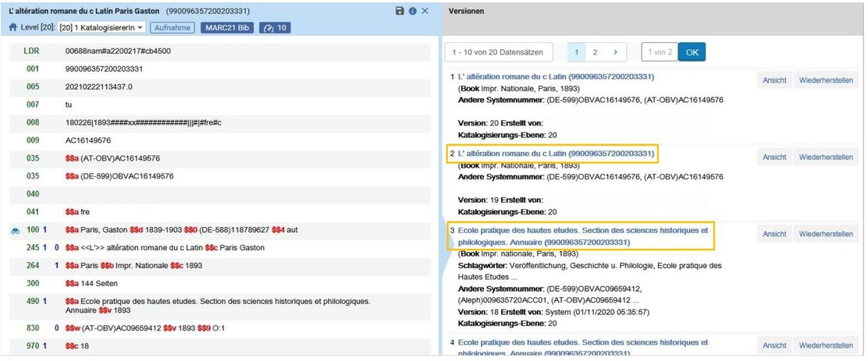Screen dimensions: 868x361
Task: Click Ansicht for version 20 entry
Action: click(774, 80)
